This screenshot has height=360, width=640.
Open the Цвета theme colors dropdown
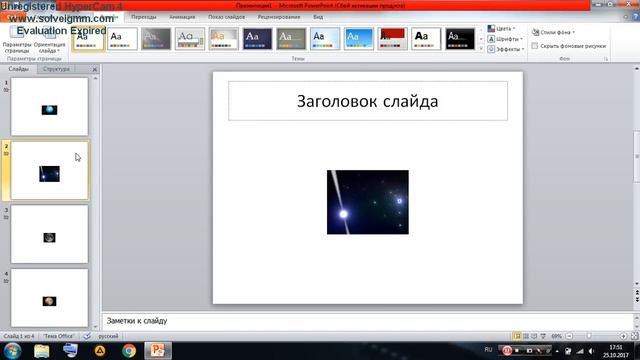(x=502, y=29)
